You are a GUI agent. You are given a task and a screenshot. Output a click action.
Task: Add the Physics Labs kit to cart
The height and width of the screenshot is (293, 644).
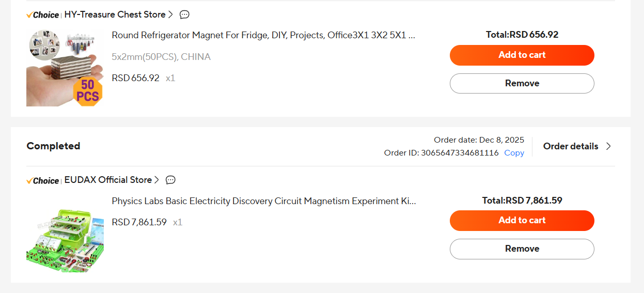click(x=522, y=221)
